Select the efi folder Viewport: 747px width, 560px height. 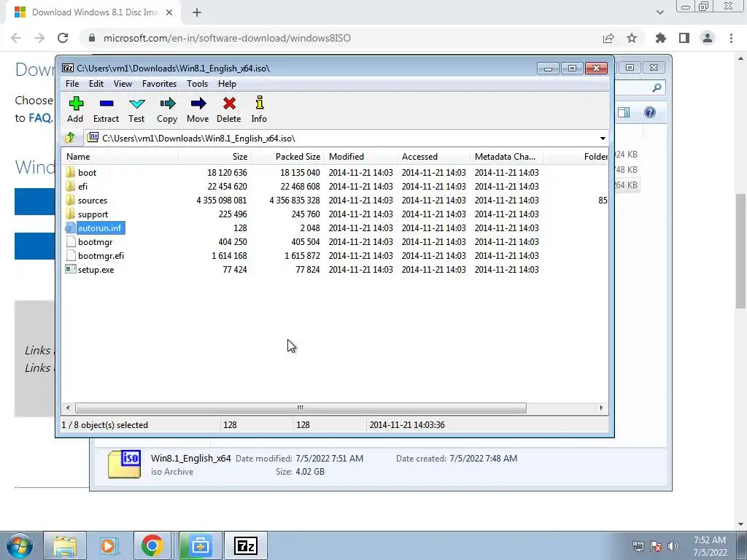(82, 186)
